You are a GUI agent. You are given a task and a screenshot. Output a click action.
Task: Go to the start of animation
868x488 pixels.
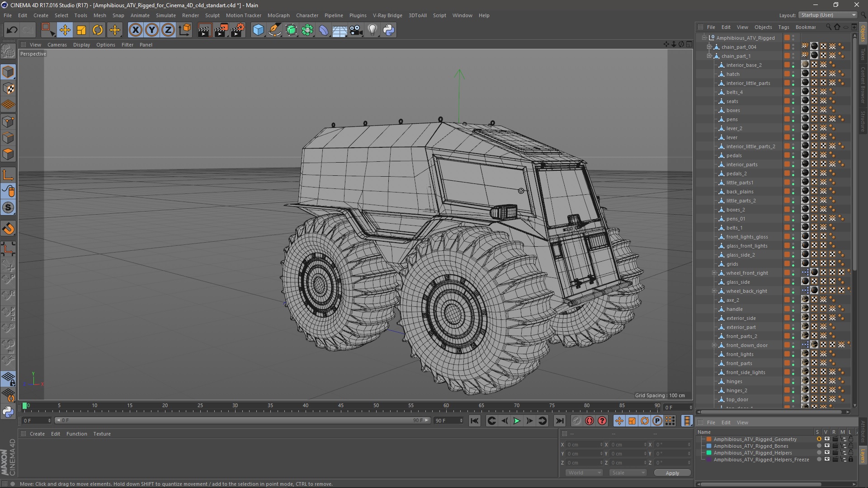pyautogui.click(x=474, y=421)
